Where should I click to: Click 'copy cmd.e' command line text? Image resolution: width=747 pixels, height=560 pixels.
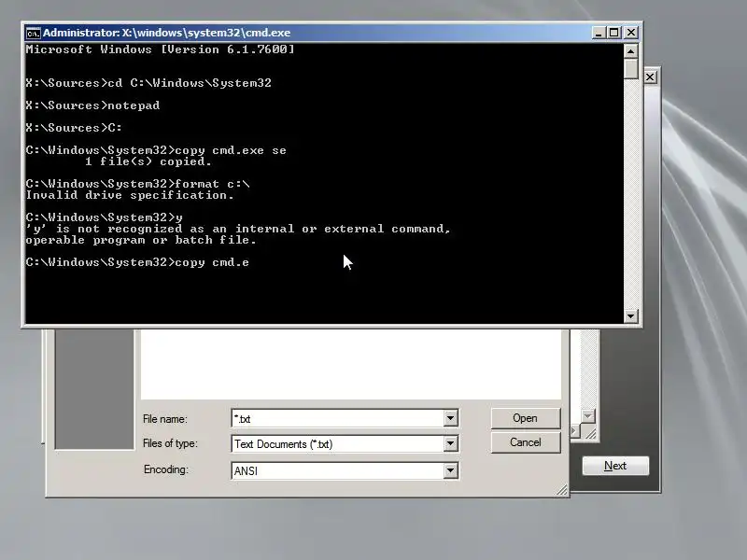[x=212, y=262]
